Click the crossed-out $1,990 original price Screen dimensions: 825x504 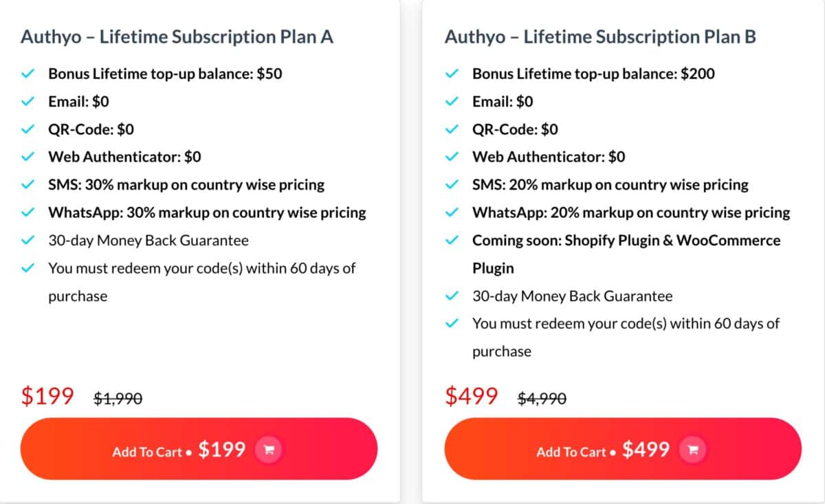[x=118, y=397]
